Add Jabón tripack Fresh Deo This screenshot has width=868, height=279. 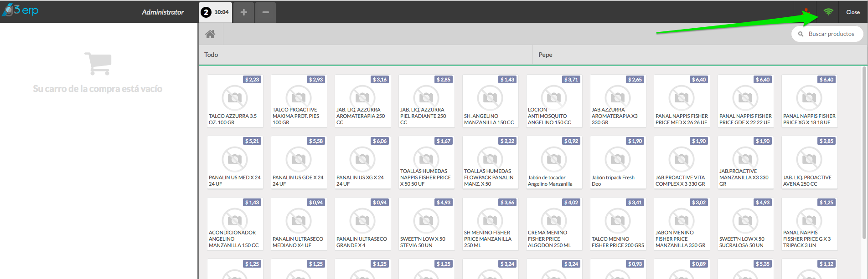pyautogui.click(x=618, y=162)
